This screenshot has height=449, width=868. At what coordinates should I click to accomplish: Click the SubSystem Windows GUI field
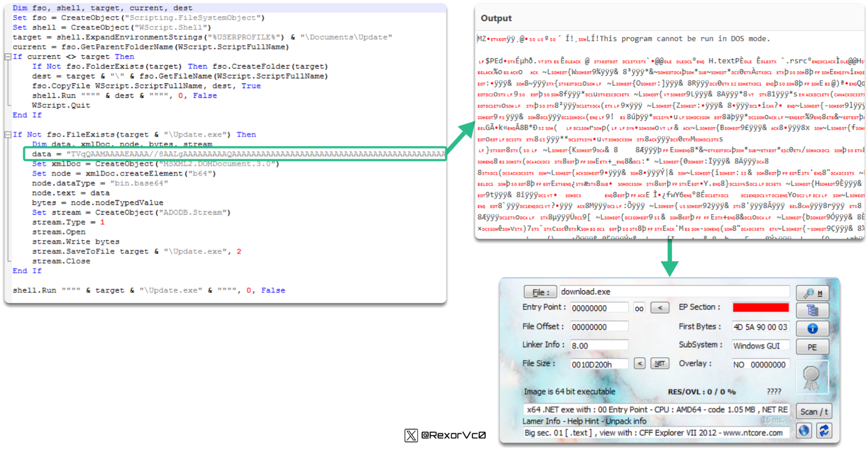760,346
